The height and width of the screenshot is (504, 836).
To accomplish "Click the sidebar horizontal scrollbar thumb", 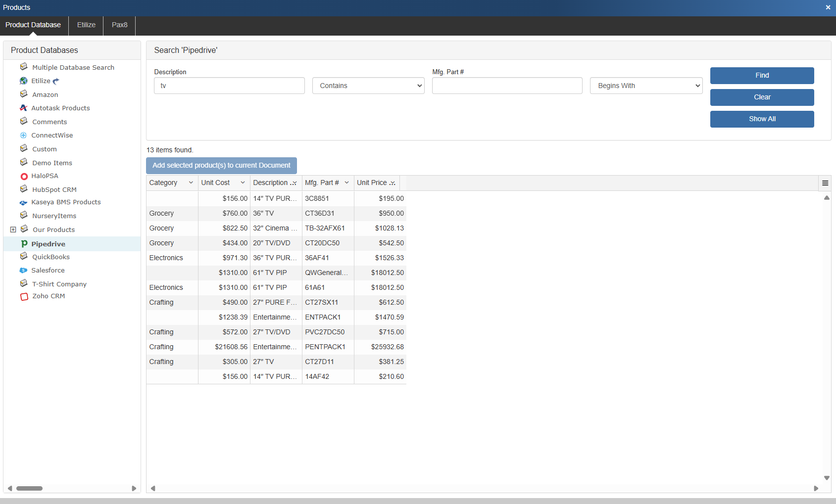I will 29,488.
